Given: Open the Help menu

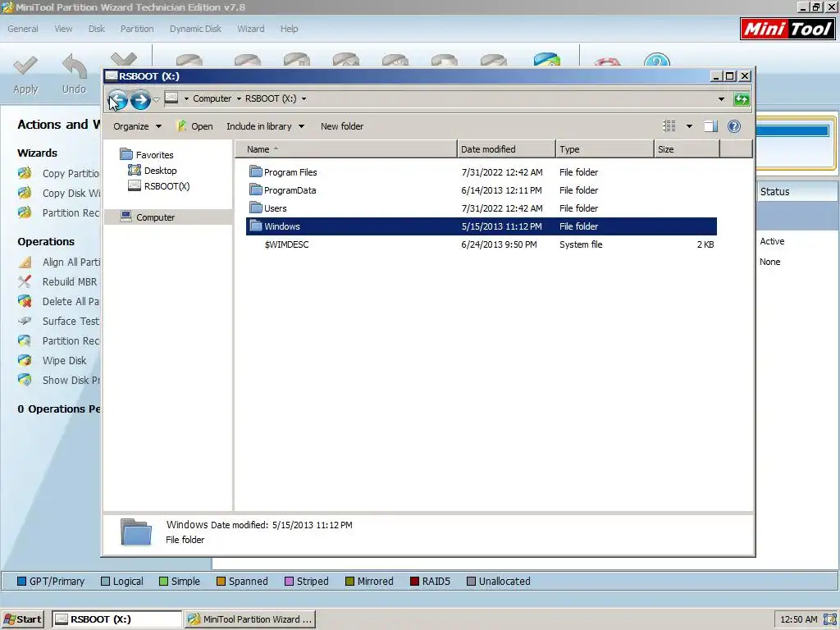Looking at the screenshot, I should coord(290,29).
